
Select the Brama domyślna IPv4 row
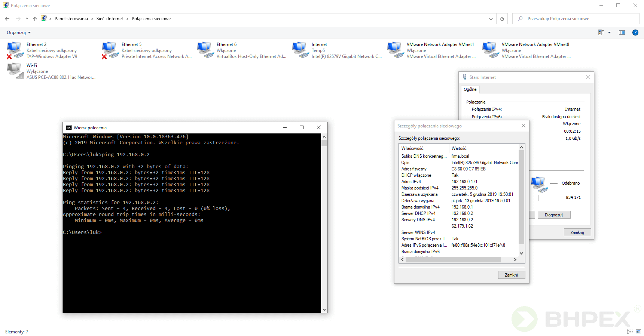pos(459,207)
